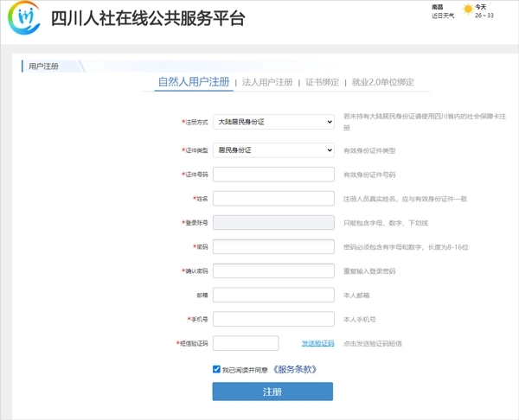Screen dimensions: 519x420
Task: Toggle the 我已阅读并同意 checkbox
Action: click(x=216, y=369)
